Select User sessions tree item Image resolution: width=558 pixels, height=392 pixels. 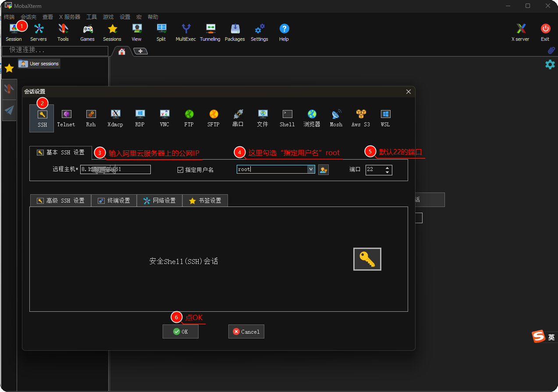[39, 64]
